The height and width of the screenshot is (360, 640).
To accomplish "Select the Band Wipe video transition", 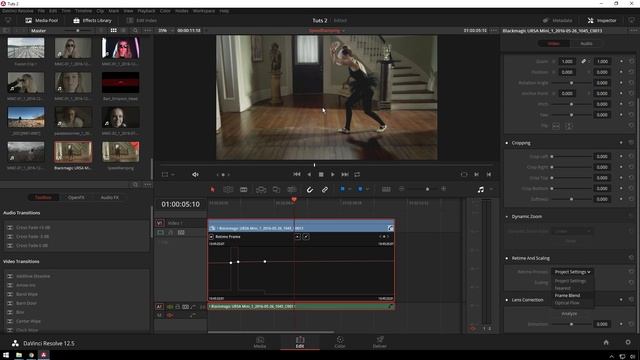I will (27, 294).
